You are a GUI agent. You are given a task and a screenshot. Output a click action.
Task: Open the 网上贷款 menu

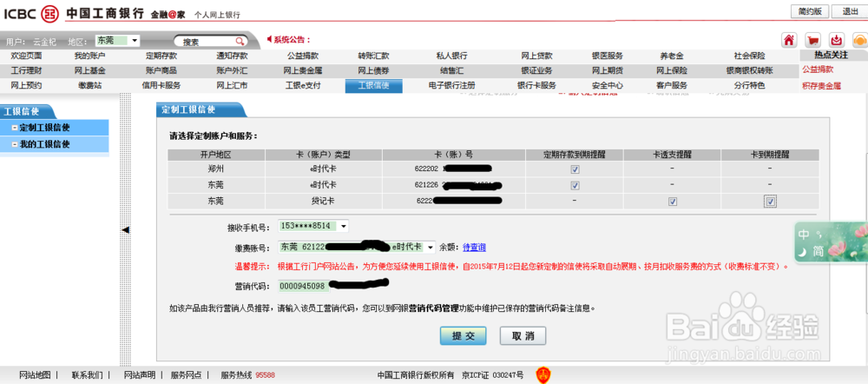coord(536,56)
